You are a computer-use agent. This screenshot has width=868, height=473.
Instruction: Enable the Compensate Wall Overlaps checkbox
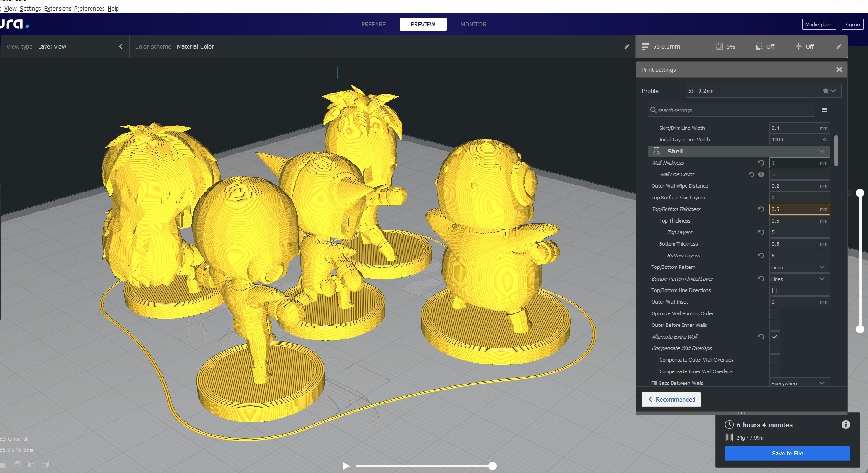point(774,348)
